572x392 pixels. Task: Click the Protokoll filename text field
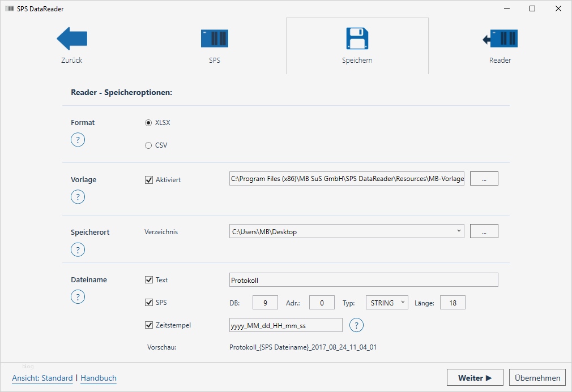tap(364, 280)
